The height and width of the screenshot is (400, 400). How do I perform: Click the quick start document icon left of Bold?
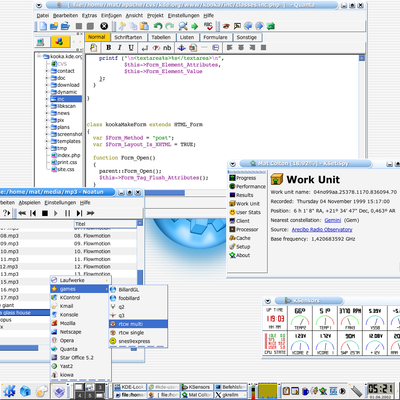tap(93, 48)
